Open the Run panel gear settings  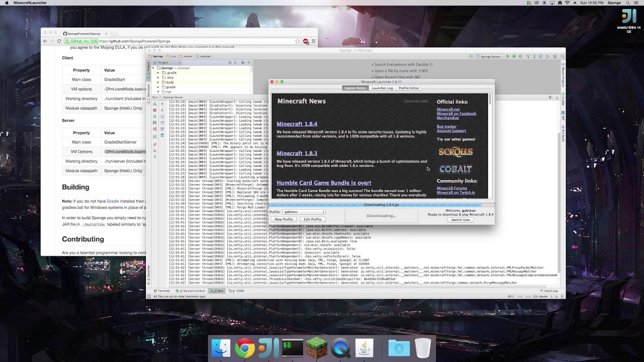coord(550,97)
